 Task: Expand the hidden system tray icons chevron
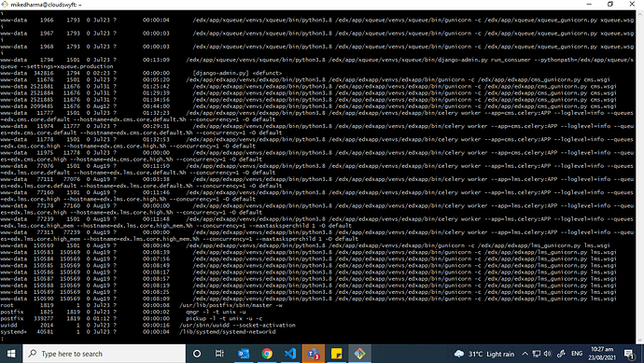[525, 354]
